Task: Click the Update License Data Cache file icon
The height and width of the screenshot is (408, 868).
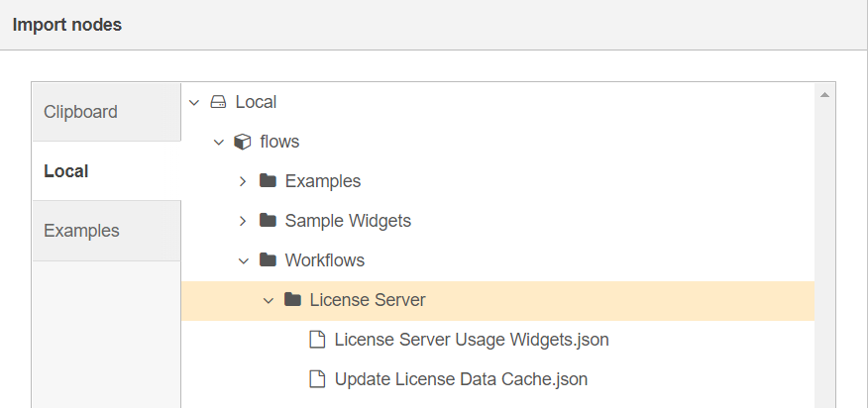Action: [x=317, y=379]
